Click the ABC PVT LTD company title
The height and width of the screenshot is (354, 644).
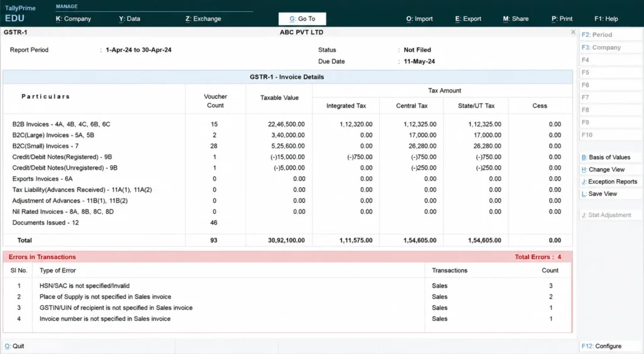point(301,33)
